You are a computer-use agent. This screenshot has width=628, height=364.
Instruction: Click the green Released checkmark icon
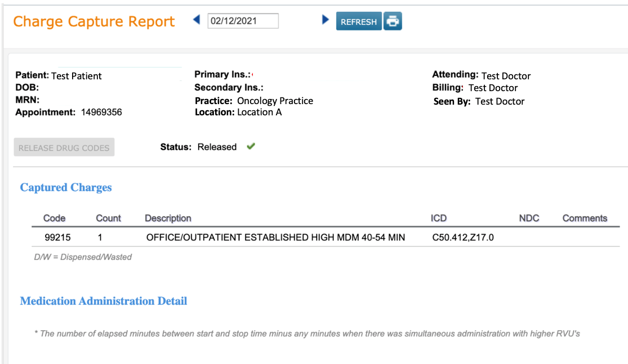tap(251, 147)
